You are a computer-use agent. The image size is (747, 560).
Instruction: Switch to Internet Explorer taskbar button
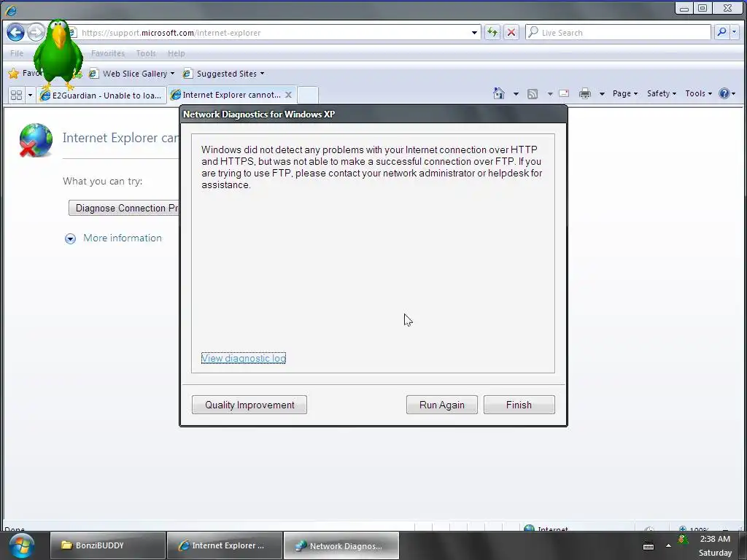click(225, 545)
